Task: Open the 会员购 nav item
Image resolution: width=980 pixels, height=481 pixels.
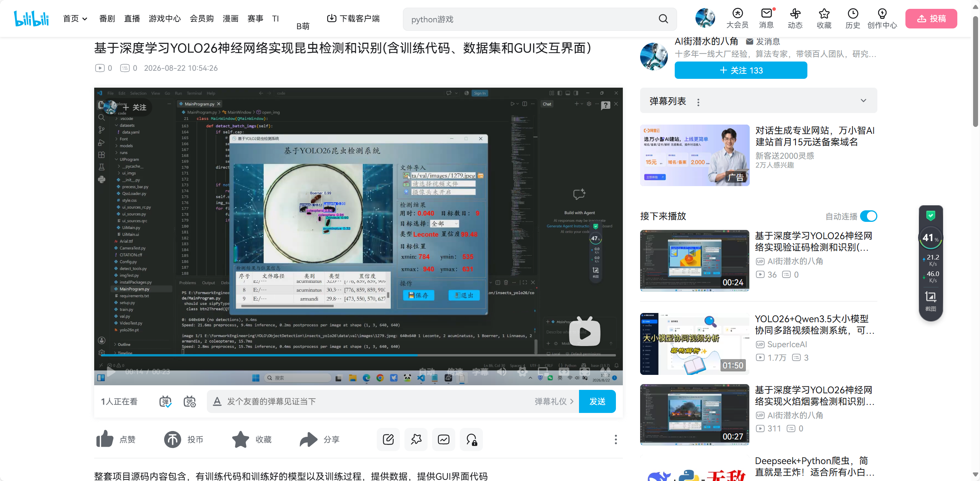Action: tap(201, 18)
